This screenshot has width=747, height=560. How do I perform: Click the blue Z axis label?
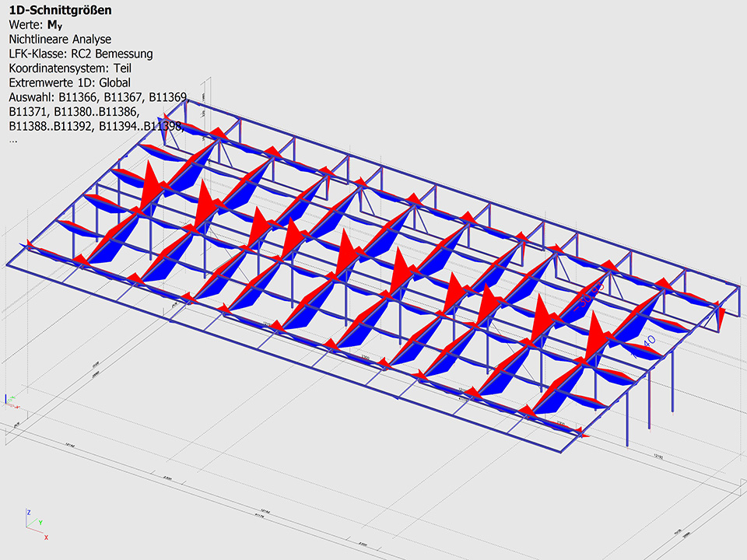pyautogui.click(x=29, y=513)
